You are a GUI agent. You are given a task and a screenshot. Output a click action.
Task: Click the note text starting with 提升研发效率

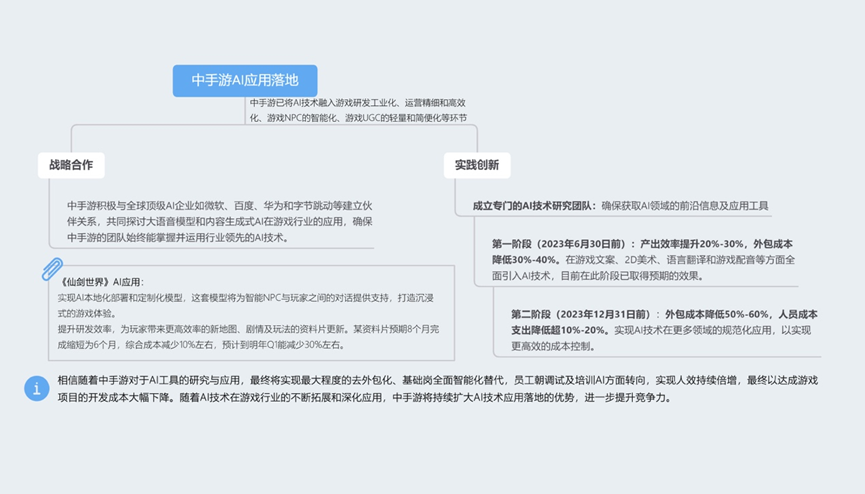tap(250, 336)
